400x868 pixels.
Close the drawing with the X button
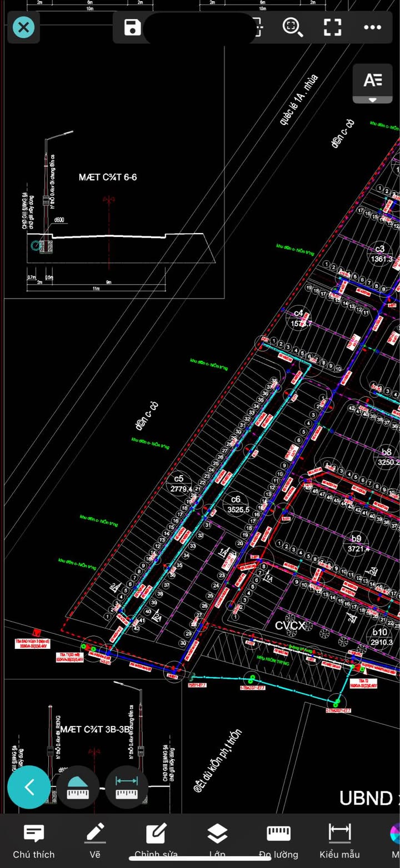(x=23, y=27)
